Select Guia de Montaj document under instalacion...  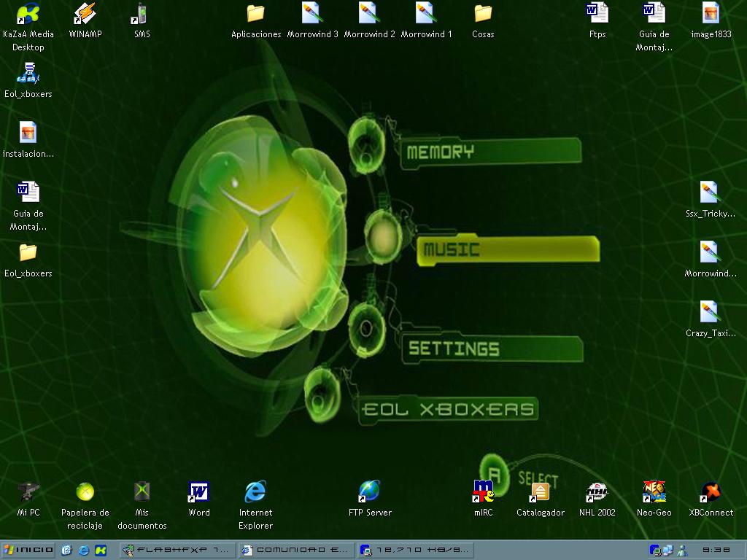[28, 192]
